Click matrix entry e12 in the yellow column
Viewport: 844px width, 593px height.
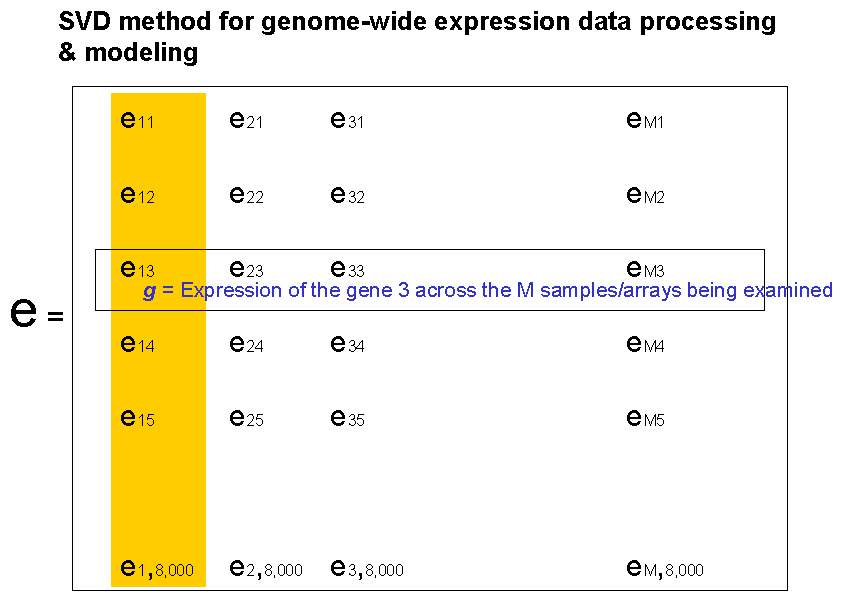click(x=137, y=195)
